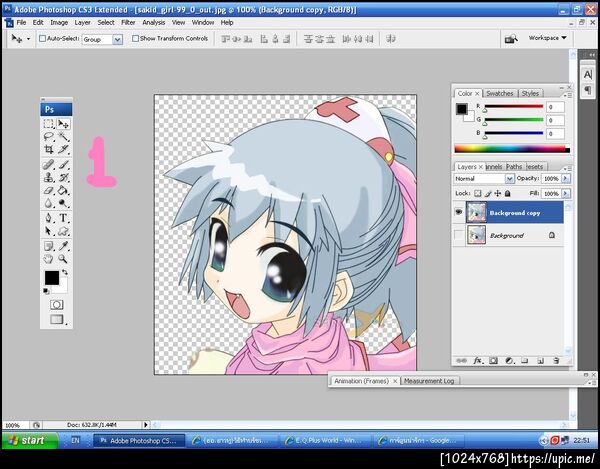Hide the Background copy layer
Image resolution: width=600 pixels, height=469 pixels.
(458, 212)
